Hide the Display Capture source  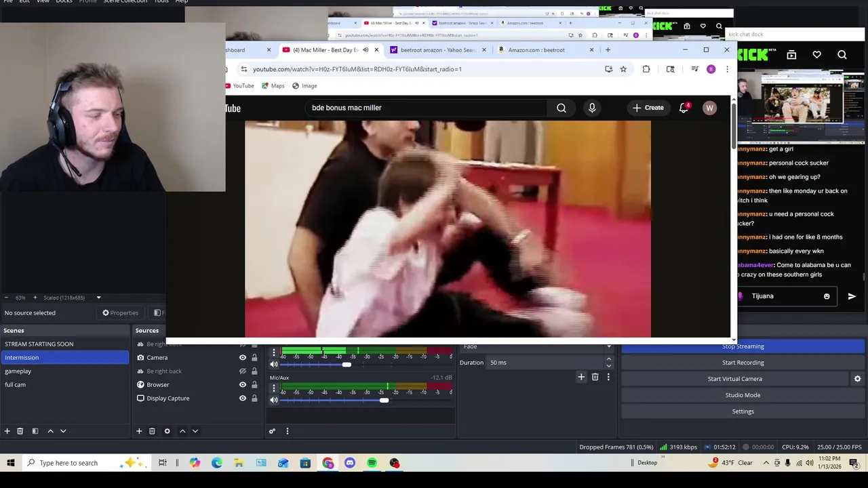click(x=242, y=399)
